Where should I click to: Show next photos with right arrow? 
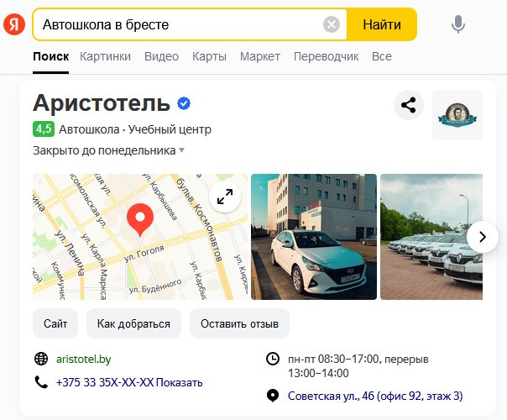point(483,237)
